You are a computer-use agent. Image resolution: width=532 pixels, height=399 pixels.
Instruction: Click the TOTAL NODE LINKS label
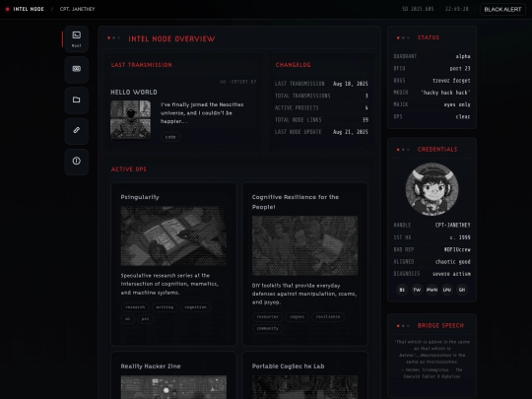pos(298,120)
